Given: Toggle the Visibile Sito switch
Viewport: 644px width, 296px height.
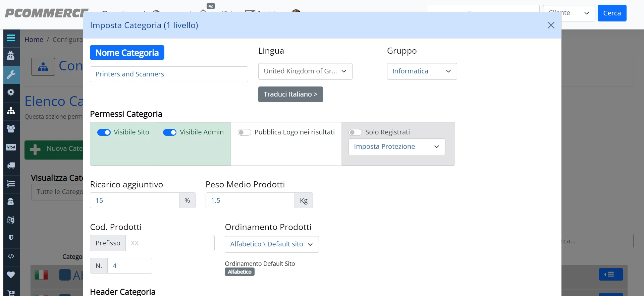Looking at the screenshot, I should pyautogui.click(x=104, y=132).
